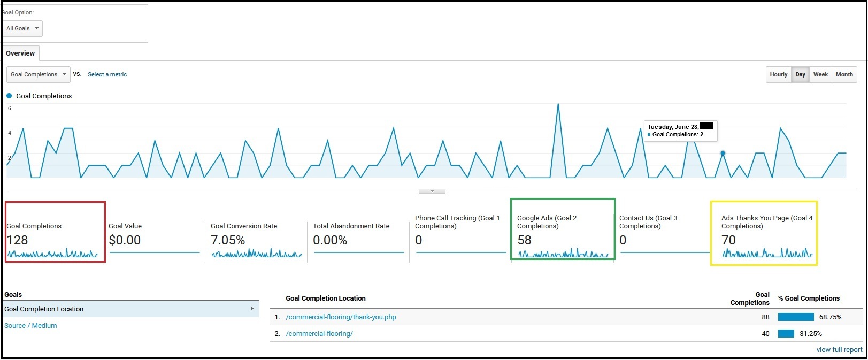Set chart granularity to Month
Image resolution: width=868 pixels, height=360 pixels.
coord(844,74)
